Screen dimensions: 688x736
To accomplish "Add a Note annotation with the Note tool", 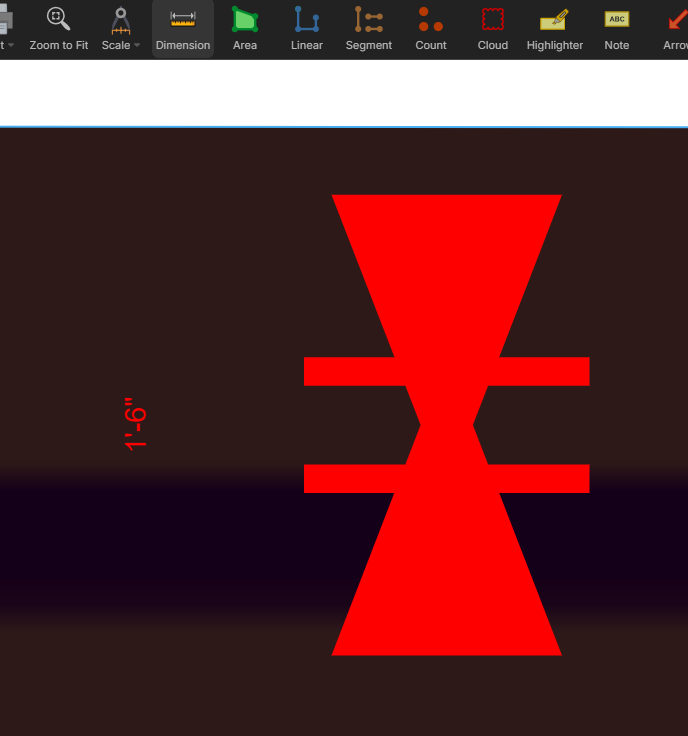I will coord(617,20).
